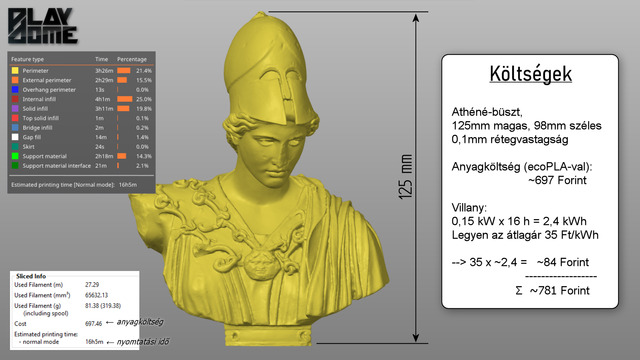
Task: Click the "3h26m" Perimeter time value
Action: 104,71
